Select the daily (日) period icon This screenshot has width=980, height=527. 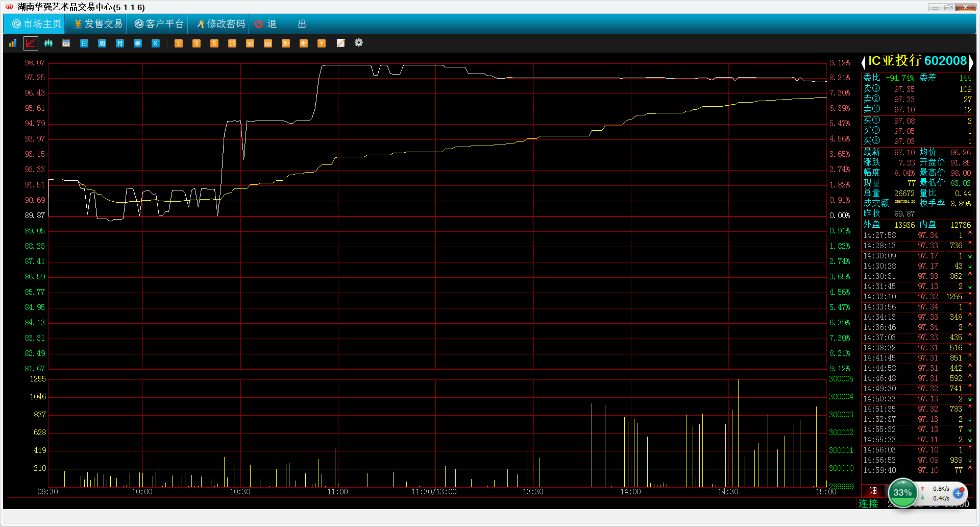(x=84, y=43)
